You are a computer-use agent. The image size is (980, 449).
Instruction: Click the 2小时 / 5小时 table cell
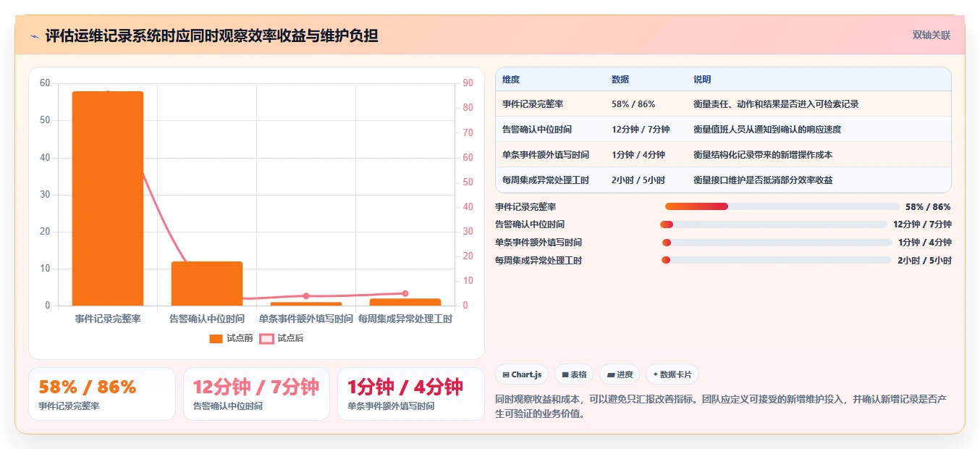(x=638, y=180)
